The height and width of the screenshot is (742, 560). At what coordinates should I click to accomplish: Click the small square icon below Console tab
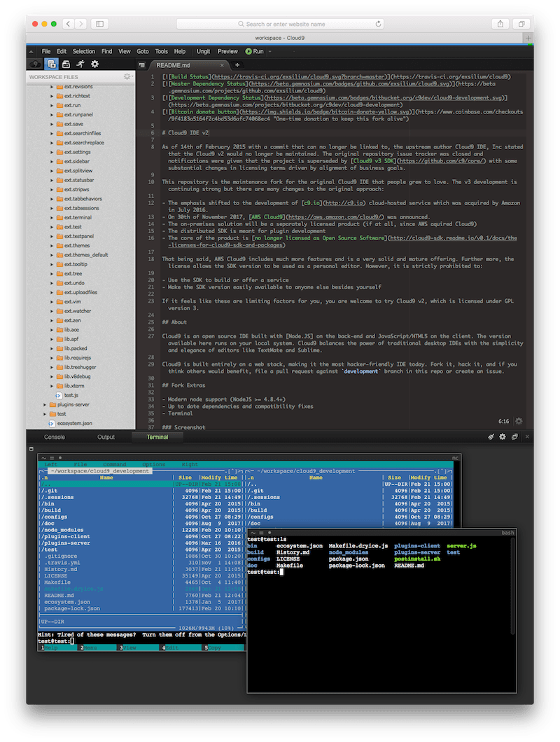[x=31, y=449]
